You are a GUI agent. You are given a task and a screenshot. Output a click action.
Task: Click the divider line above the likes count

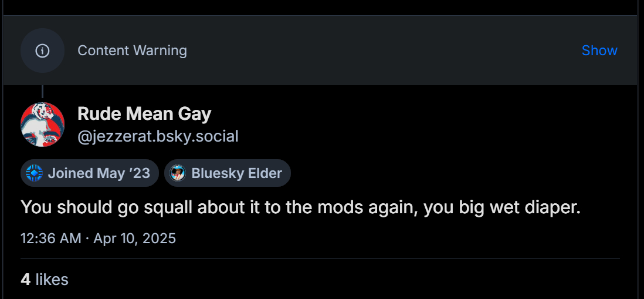coord(320,258)
